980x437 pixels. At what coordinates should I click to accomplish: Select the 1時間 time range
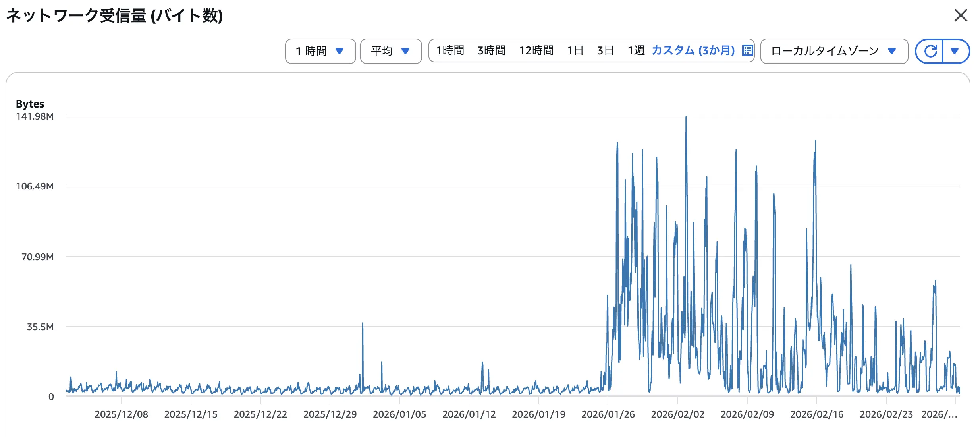coord(450,51)
